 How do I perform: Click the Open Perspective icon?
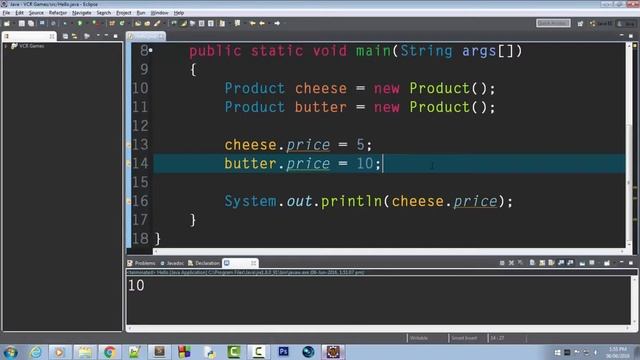pos(580,24)
